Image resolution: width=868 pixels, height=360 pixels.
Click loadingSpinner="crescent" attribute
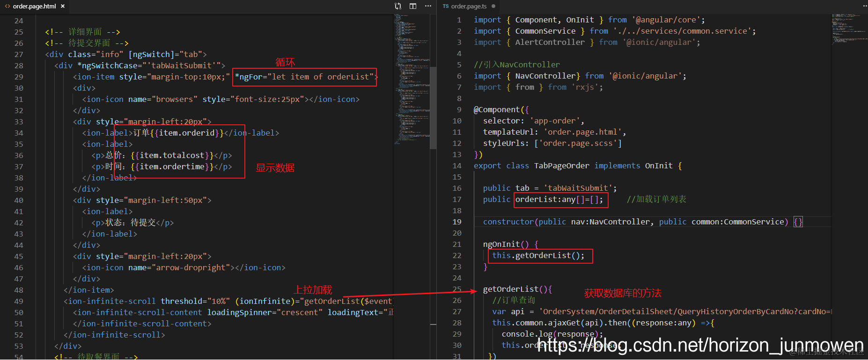(x=265, y=312)
